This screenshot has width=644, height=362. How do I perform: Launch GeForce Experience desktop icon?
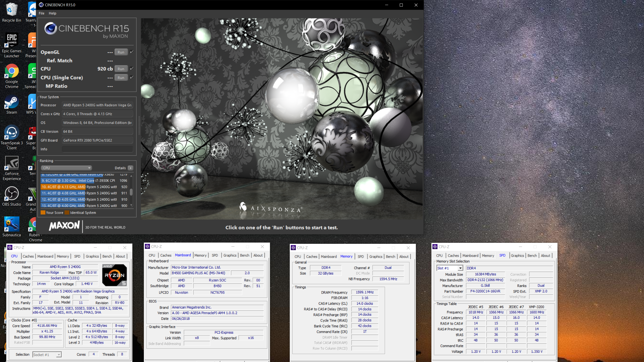[x=12, y=168]
